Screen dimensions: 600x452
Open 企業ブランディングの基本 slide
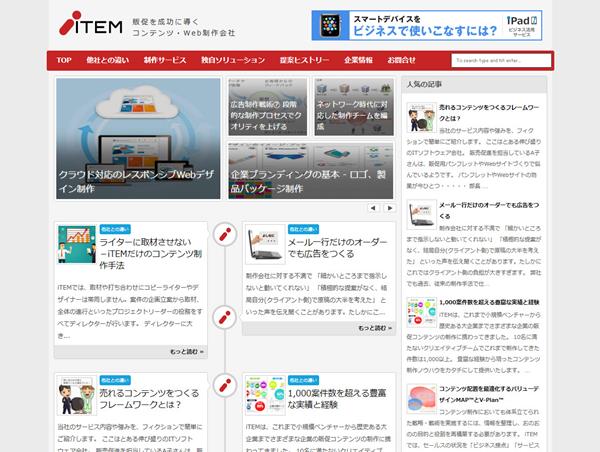click(311, 171)
